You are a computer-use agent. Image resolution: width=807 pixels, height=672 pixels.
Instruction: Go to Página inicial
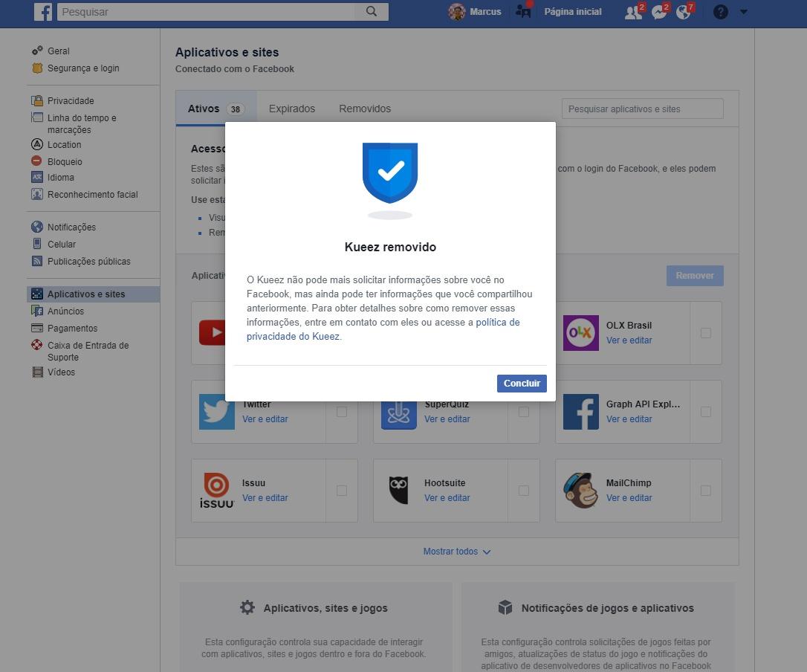pos(572,11)
